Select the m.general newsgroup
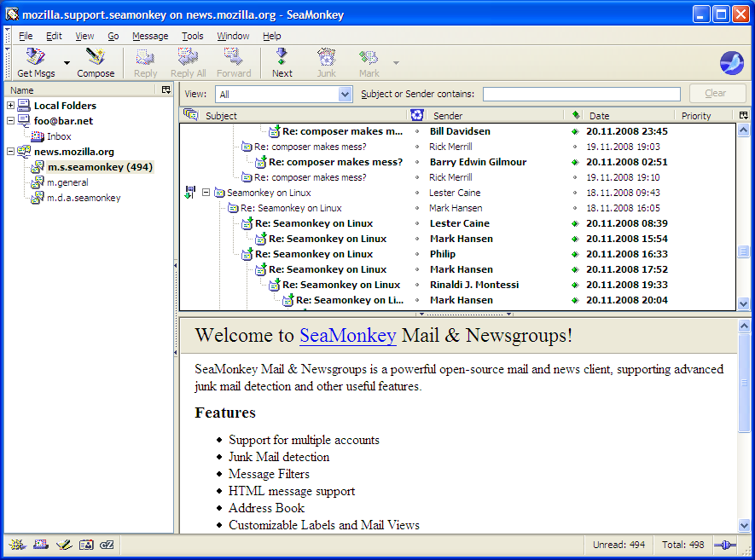Image resolution: width=755 pixels, height=560 pixels. coord(67,182)
